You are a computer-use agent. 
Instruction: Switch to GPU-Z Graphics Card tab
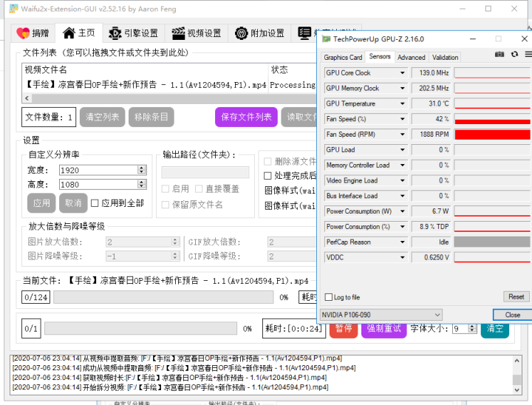coord(343,58)
